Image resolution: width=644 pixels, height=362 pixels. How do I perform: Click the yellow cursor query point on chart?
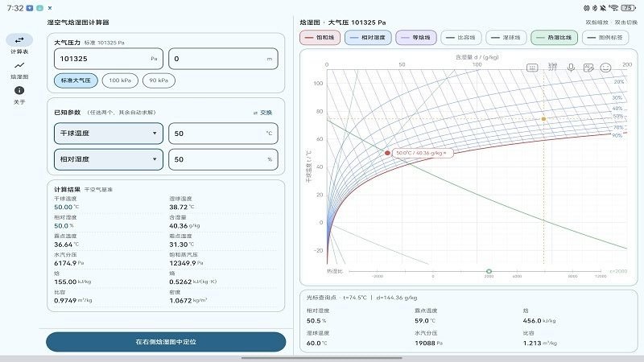(x=544, y=119)
